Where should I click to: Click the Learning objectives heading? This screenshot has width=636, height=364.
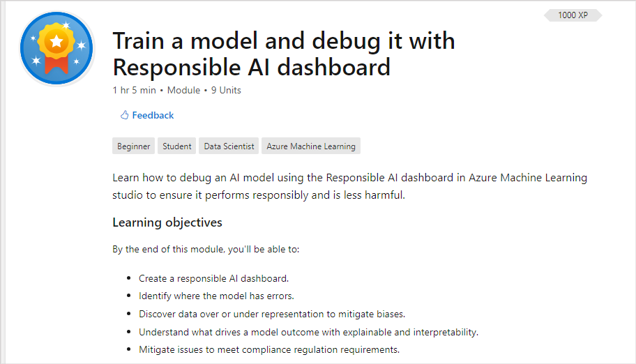[167, 222]
